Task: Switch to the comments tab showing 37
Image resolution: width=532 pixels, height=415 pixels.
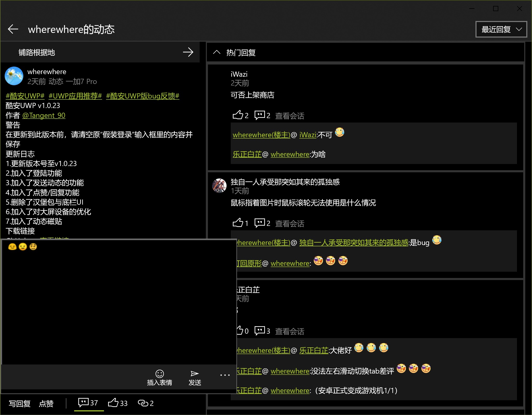Action: [88, 403]
